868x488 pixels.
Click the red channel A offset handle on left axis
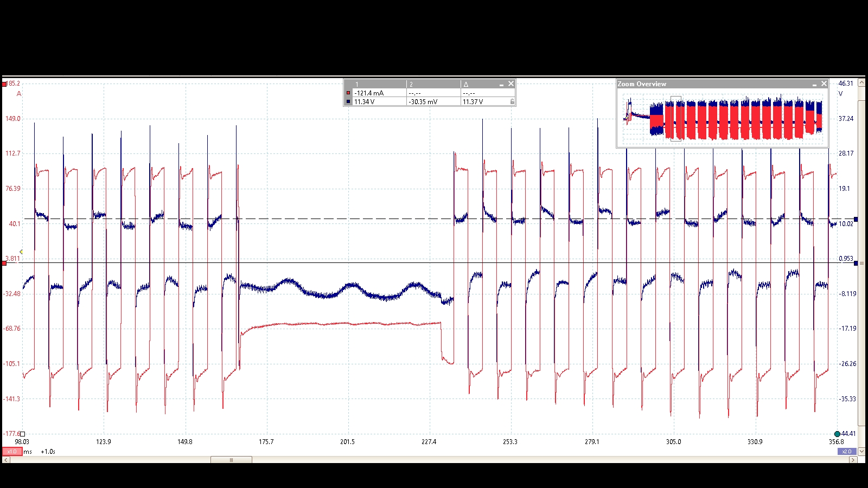4,263
